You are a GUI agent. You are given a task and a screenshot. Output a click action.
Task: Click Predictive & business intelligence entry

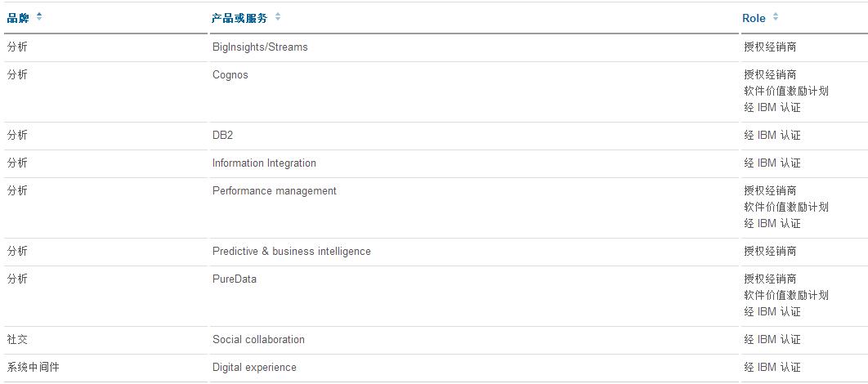292,252
